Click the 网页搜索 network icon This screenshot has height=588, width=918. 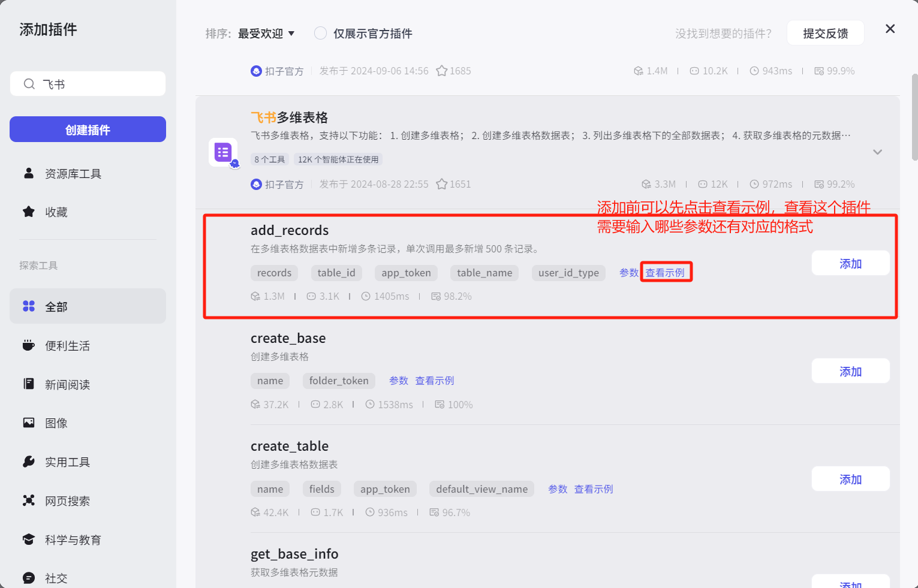[x=28, y=500]
